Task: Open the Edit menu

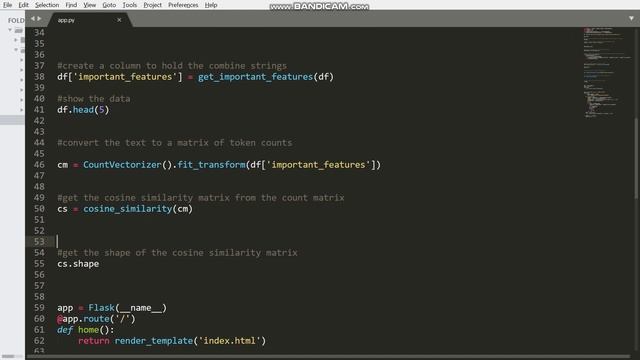Action: pos(23,5)
